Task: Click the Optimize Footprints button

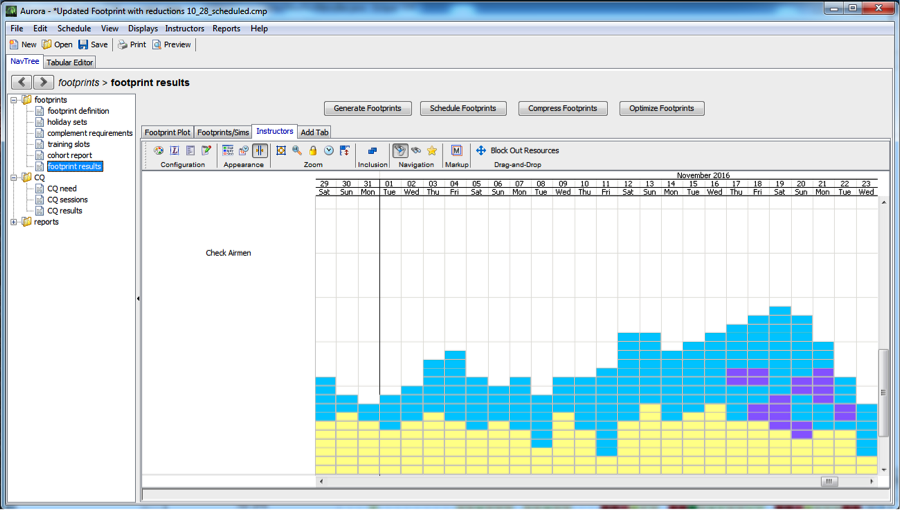Action: pos(661,108)
